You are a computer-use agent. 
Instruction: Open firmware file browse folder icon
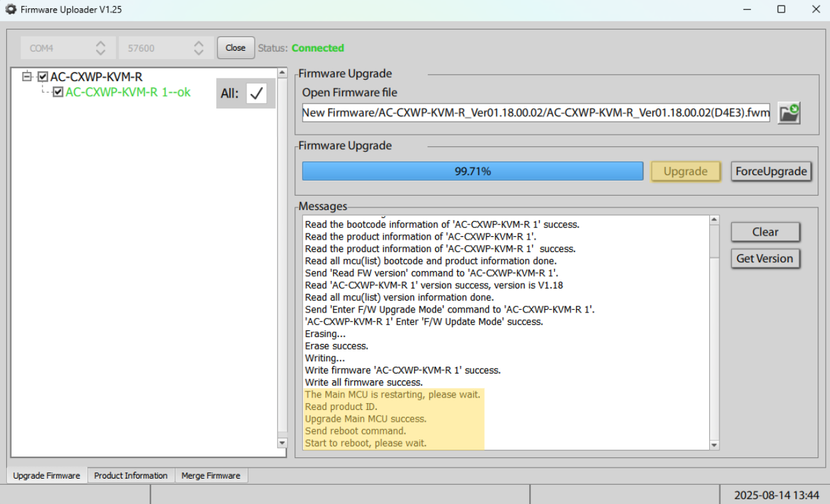[x=789, y=113]
